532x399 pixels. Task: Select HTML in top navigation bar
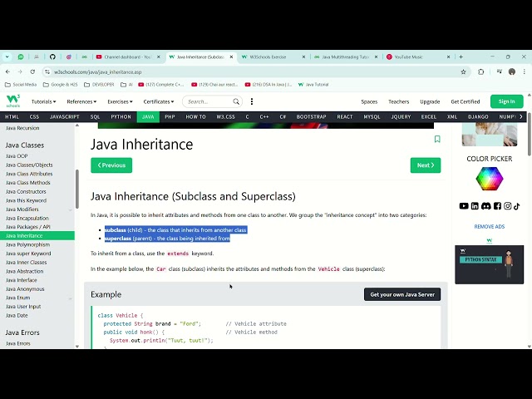coord(12,116)
